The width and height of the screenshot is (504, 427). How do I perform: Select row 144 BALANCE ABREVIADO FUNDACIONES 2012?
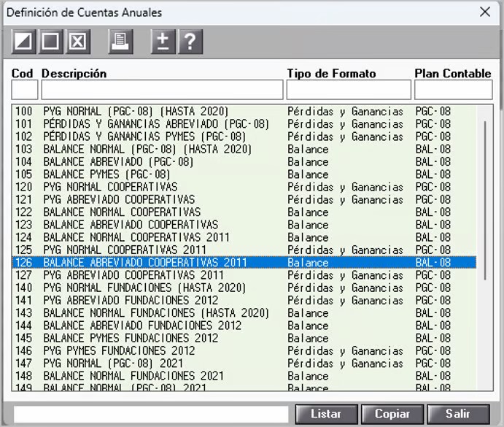[x=244, y=326]
